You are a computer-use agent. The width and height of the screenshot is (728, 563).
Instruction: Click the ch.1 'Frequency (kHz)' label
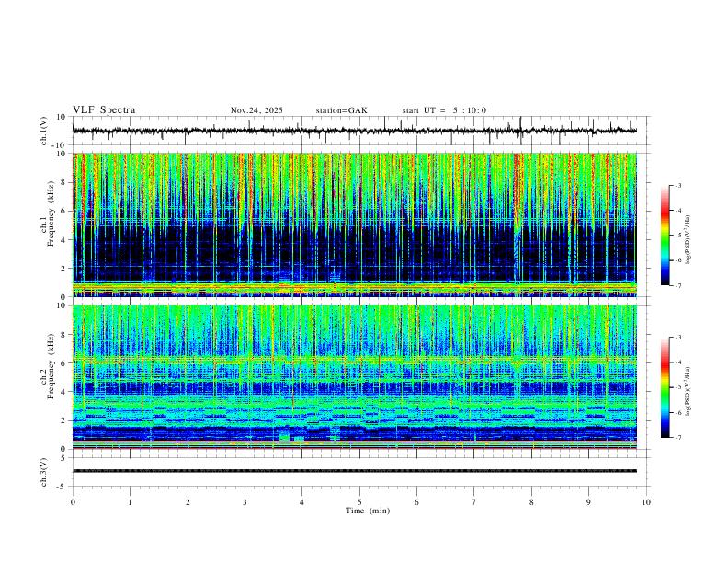(x=51, y=213)
